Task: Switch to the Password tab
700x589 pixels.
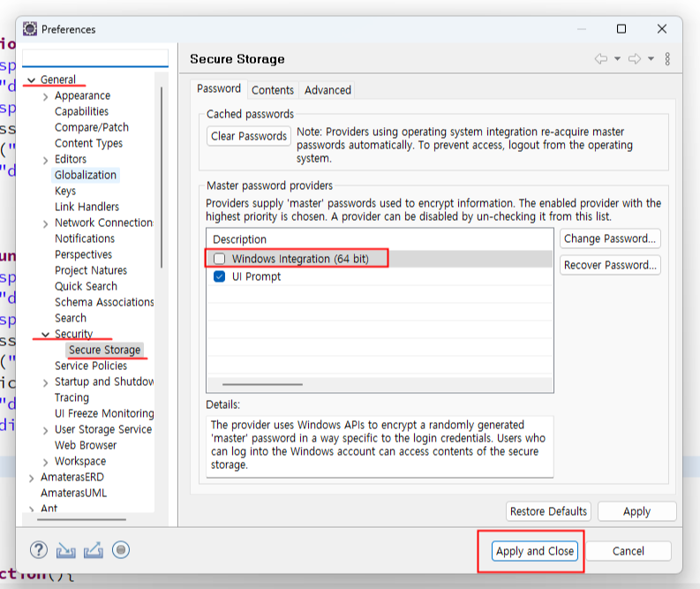Action: [219, 89]
